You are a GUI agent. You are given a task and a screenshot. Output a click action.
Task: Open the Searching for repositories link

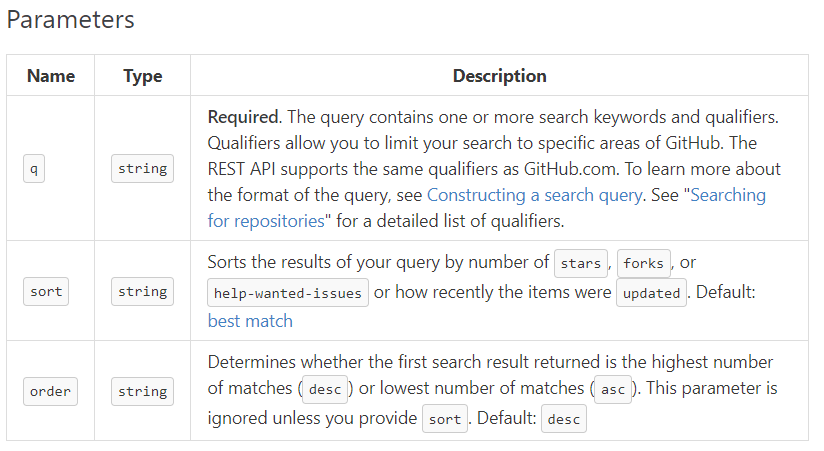[728, 195]
